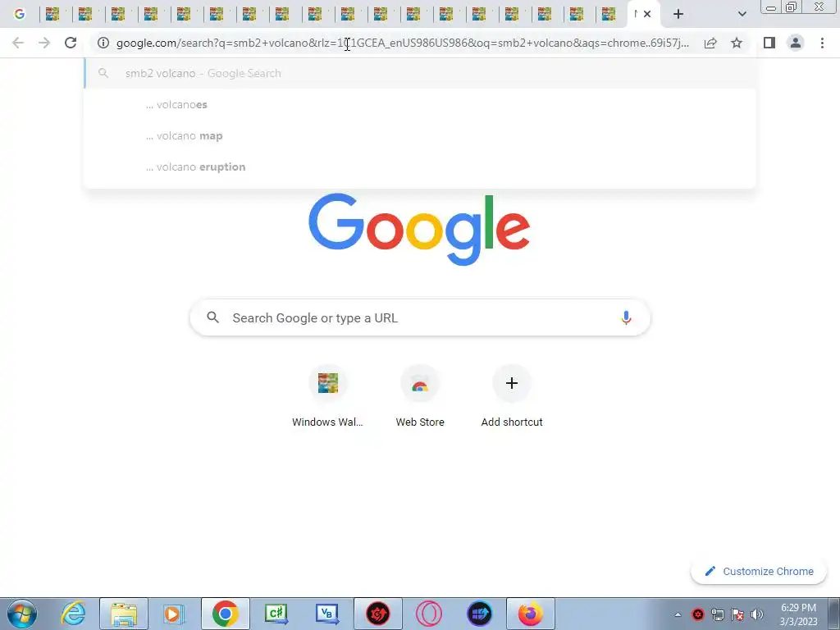The image size is (840, 630).
Task: Share this page icon in address bar
Action: point(710,43)
